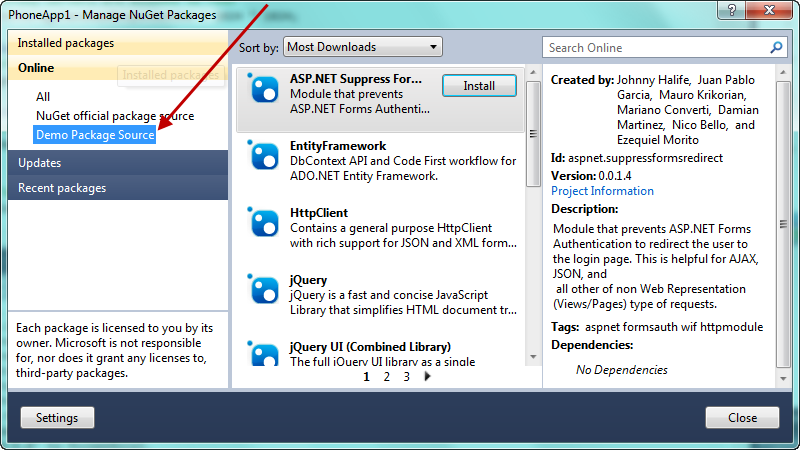Select Demo Package Source
Image resolution: width=800 pixels, height=450 pixels.
[95, 135]
